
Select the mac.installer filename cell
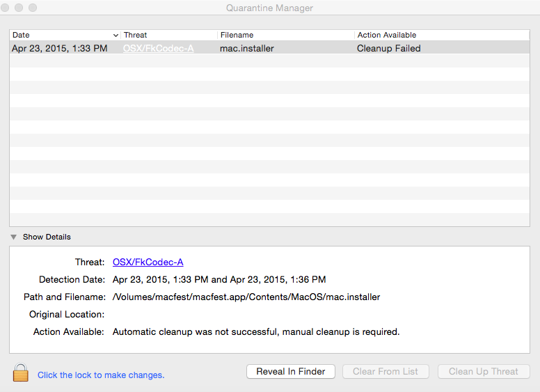247,49
